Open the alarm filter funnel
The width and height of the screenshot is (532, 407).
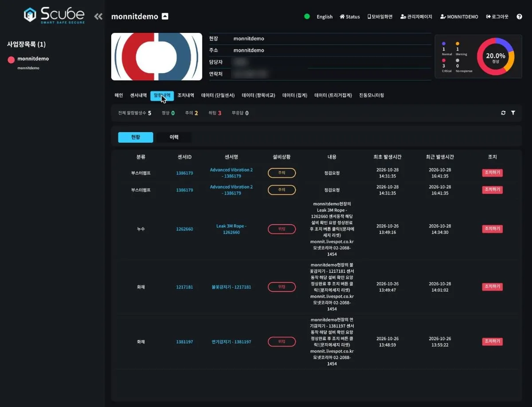pyautogui.click(x=513, y=113)
